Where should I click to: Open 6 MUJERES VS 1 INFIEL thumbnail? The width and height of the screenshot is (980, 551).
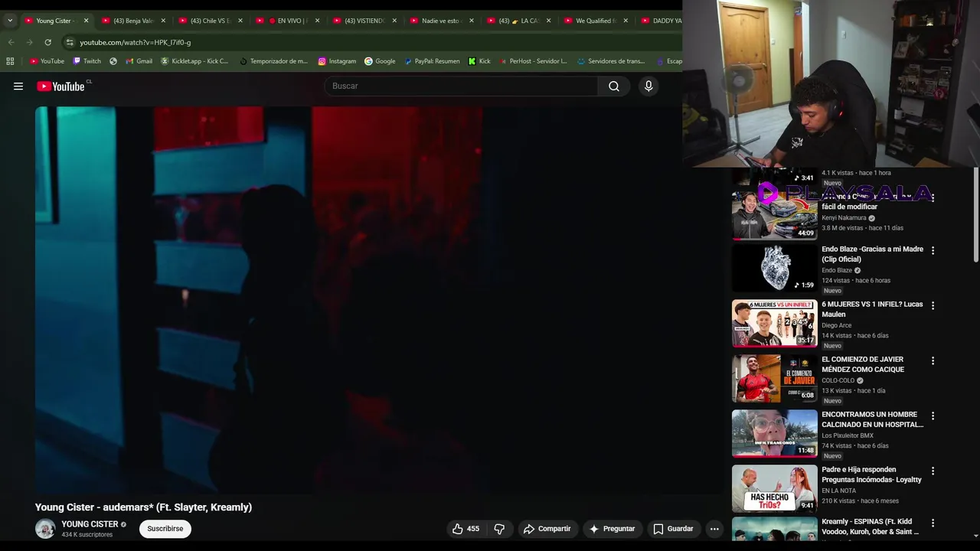(x=774, y=324)
